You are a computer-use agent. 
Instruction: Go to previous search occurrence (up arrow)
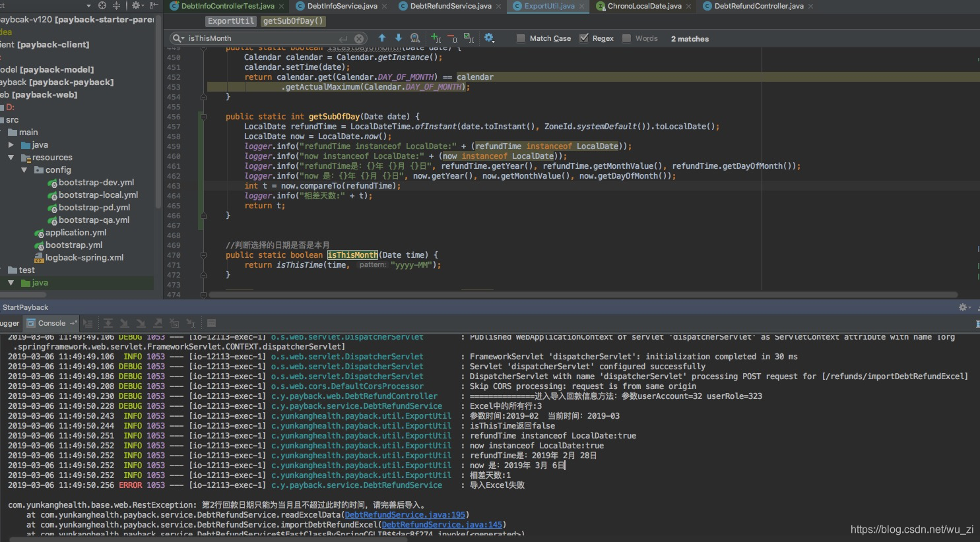point(382,38)
